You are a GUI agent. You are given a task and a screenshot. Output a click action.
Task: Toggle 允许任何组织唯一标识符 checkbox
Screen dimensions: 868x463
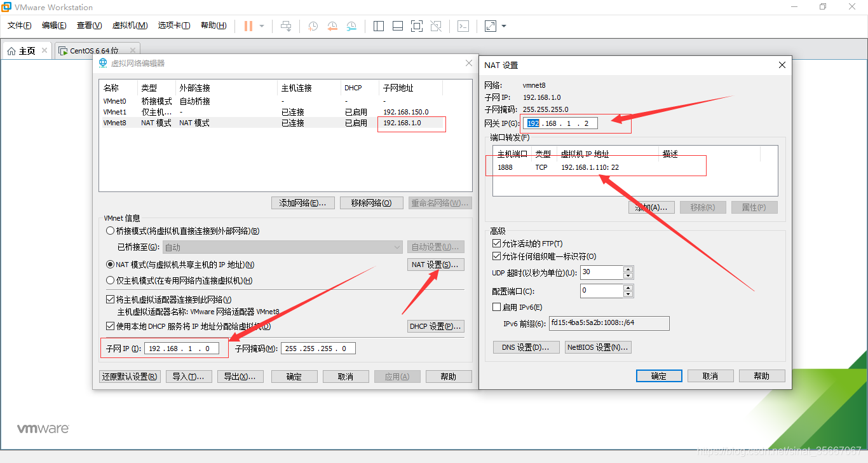(497, 256)
